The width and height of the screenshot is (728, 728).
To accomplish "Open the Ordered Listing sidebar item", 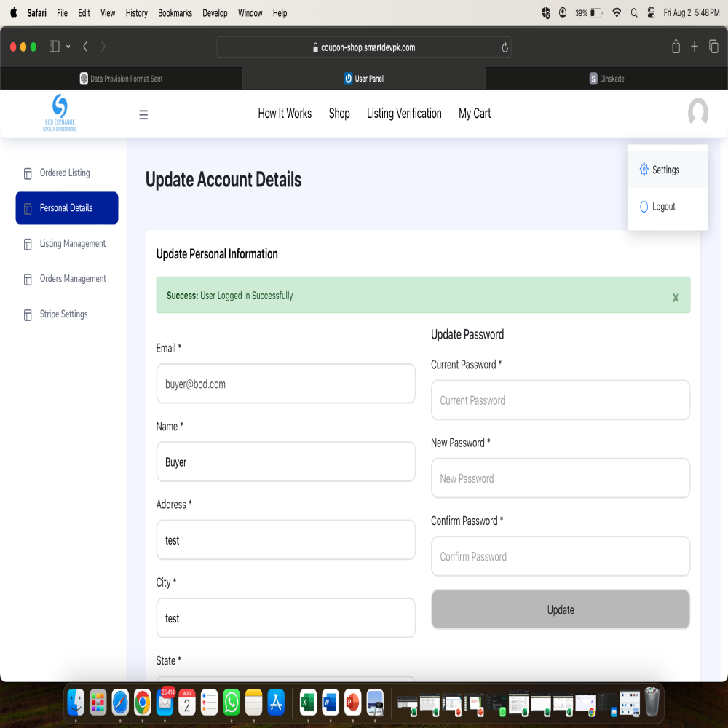I will tap(65, 173).
